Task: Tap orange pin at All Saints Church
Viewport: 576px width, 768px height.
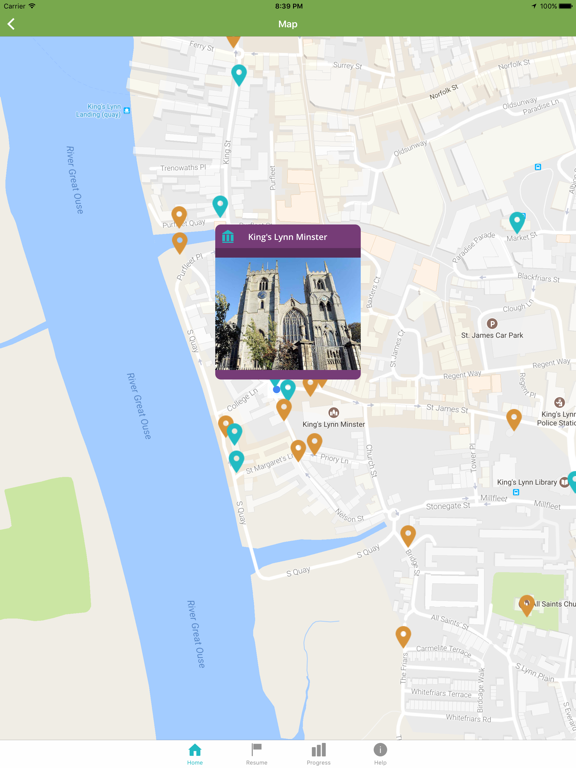Action: pyautogui.click(x=527, y=605)
